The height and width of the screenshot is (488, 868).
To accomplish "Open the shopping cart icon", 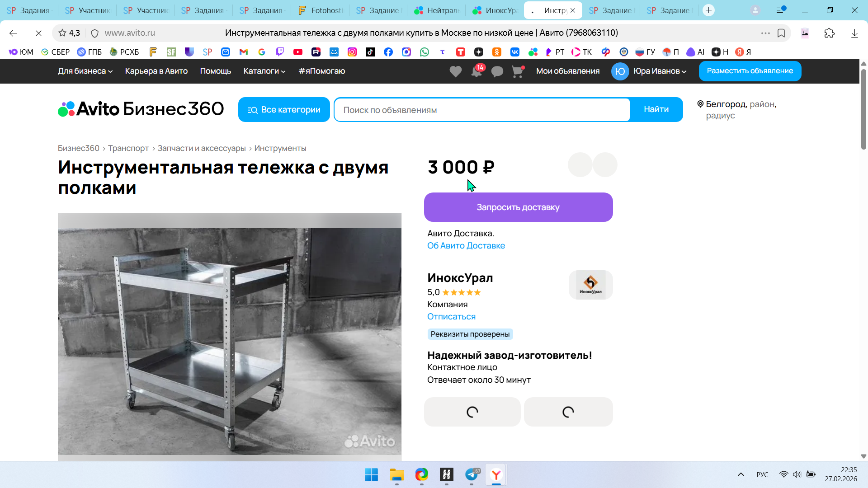I will [518, 71].
